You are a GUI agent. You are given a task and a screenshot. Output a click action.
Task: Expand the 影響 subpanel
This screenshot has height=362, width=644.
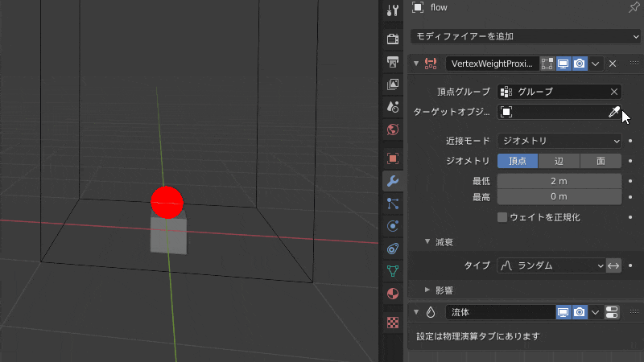pyautogui.click(x=427, y=290)
